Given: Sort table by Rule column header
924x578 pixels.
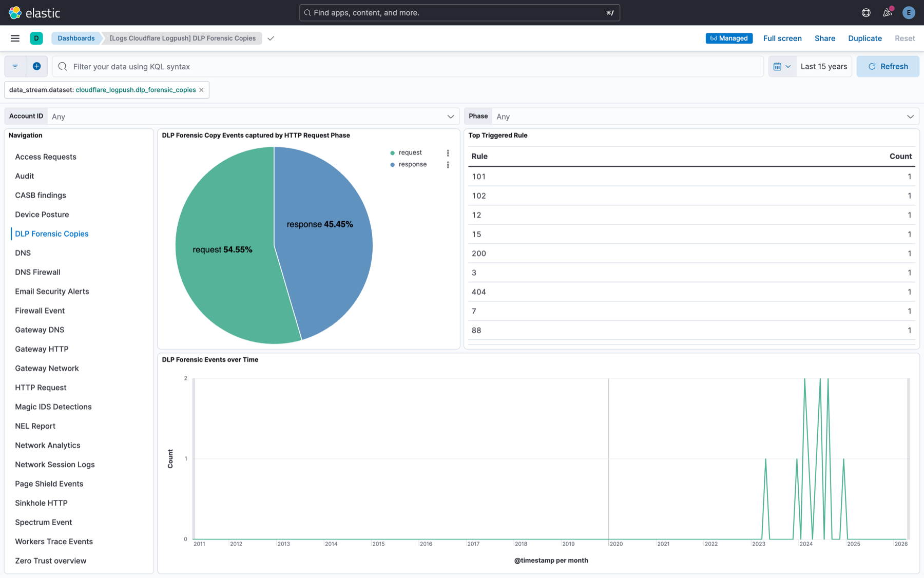Looking at the screenshot, I should click(479, 157).
